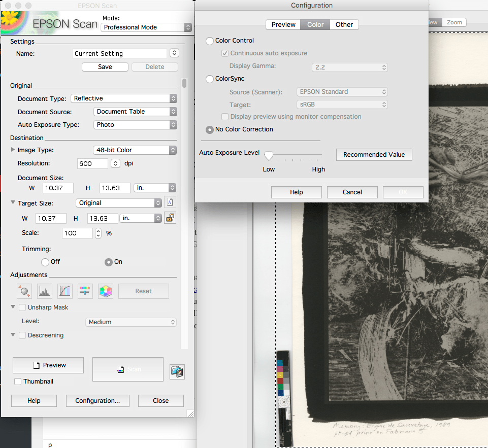488x448 pixels.
Task: Select the ColorSync radio button
Action: (x=209, y=79)
